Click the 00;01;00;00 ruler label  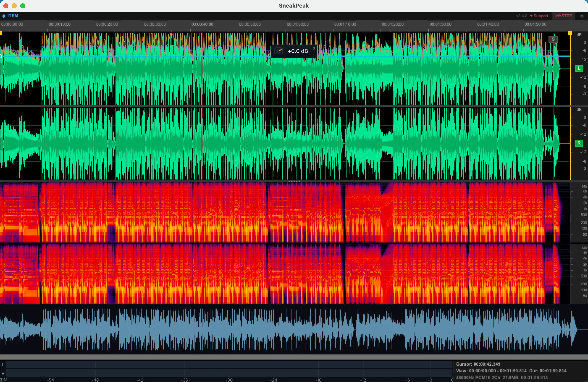pos(298,24)
